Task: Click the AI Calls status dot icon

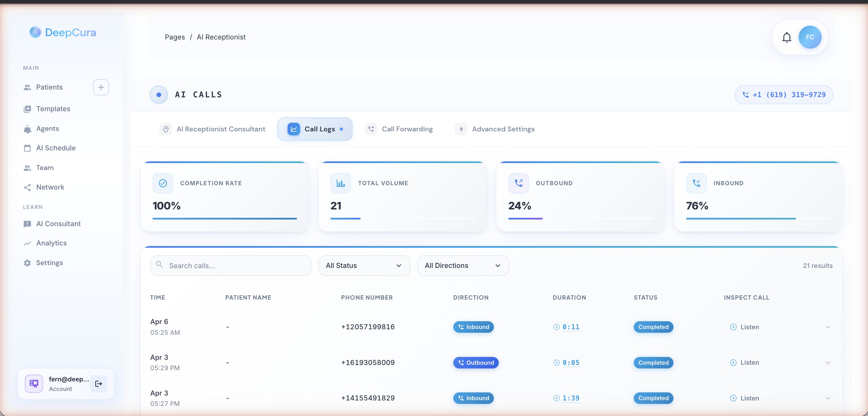Action: click(x=159, y=95)
